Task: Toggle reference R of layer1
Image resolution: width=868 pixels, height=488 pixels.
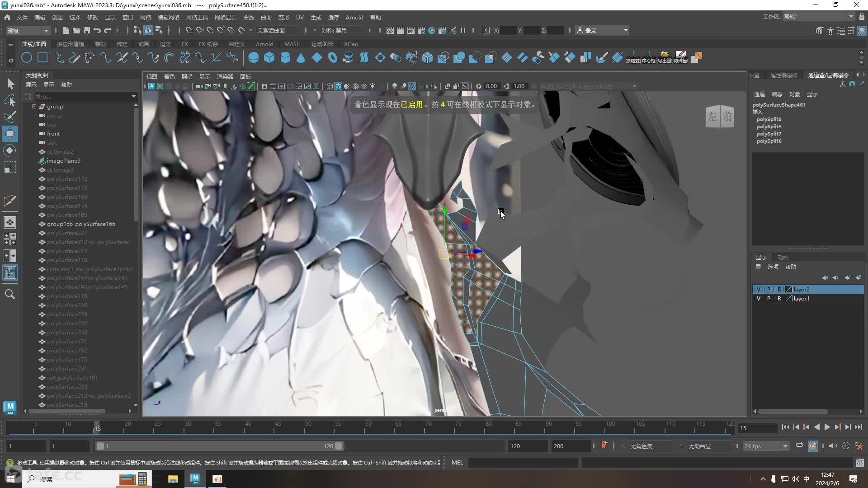Action: tap(779, 298)
